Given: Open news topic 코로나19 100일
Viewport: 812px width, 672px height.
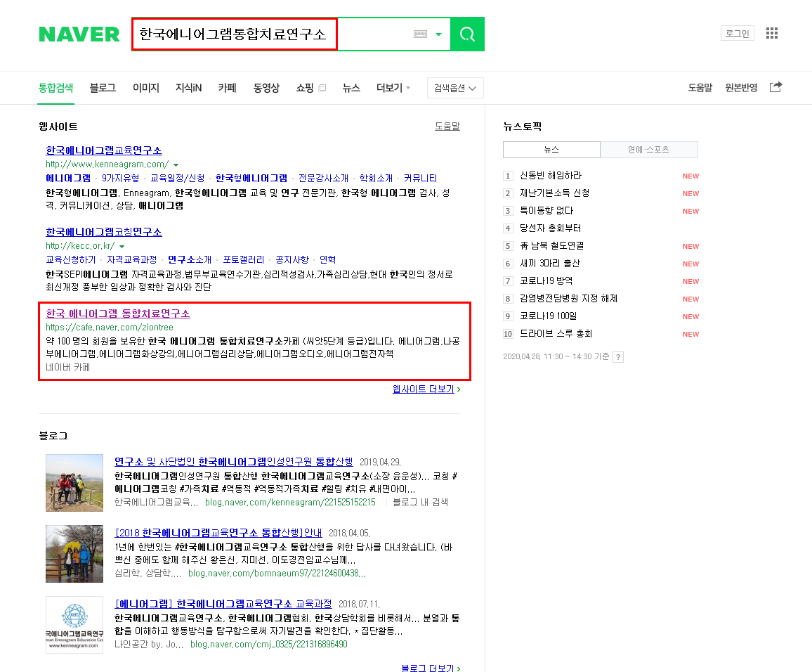Looking at the screenshot, I should tap(549, 316).
